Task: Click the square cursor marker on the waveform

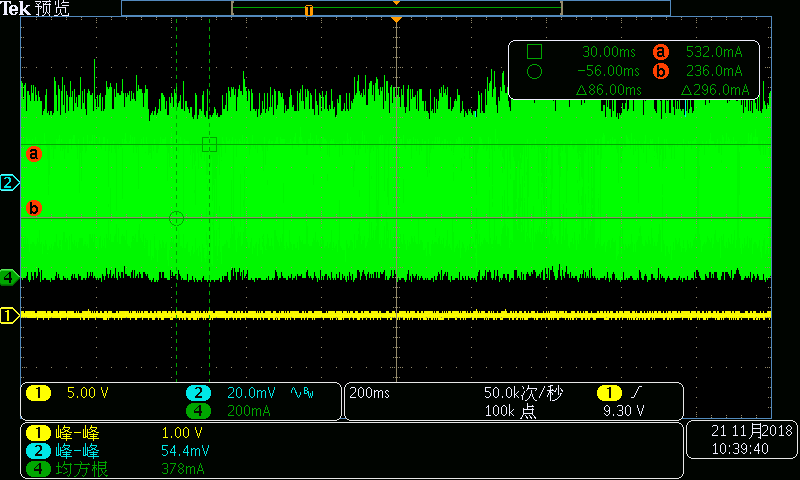Action: click(209, 144)
